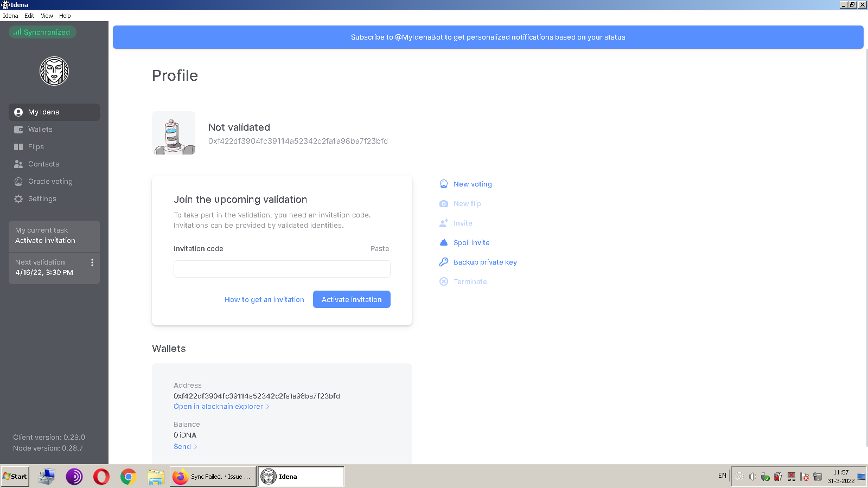The height and width of the screenshot is (488, 868).
Task: Focus the Invitation code input field
Action: 282,269
